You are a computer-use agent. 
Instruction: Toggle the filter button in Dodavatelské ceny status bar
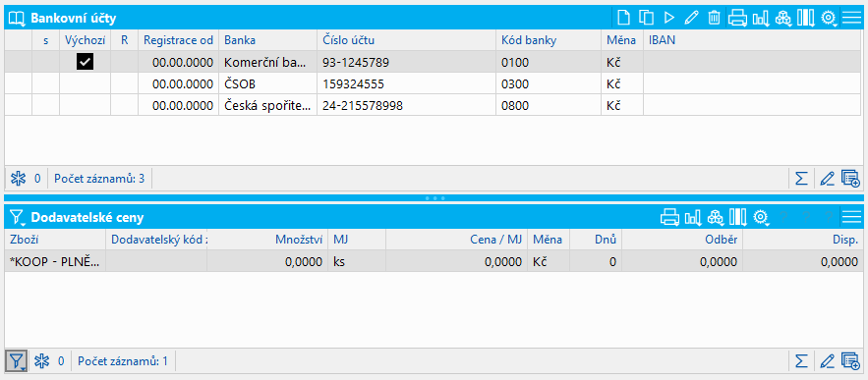tap(17, 361)
